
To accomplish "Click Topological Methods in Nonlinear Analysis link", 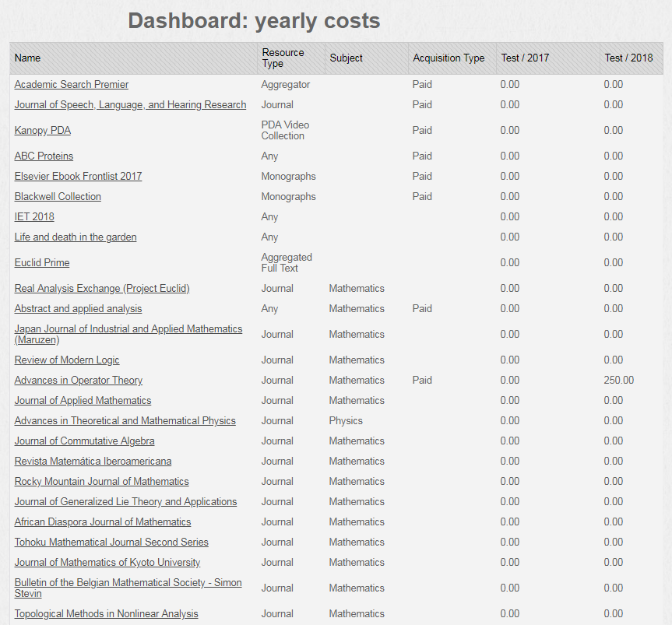I will pyautogui.click(x=106, y=613).
